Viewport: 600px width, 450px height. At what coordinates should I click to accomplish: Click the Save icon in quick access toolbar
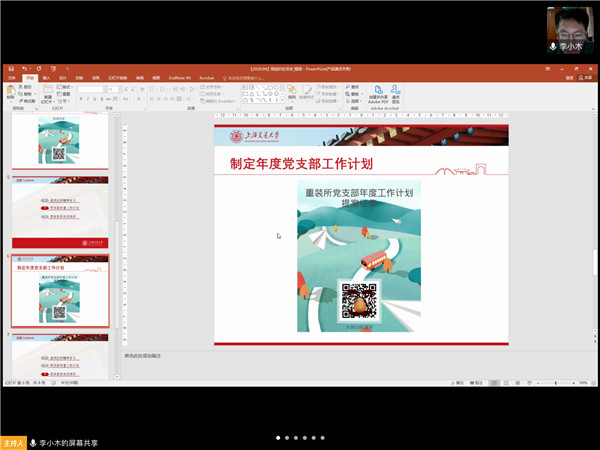pyautogui.click(x=10, y=69)
